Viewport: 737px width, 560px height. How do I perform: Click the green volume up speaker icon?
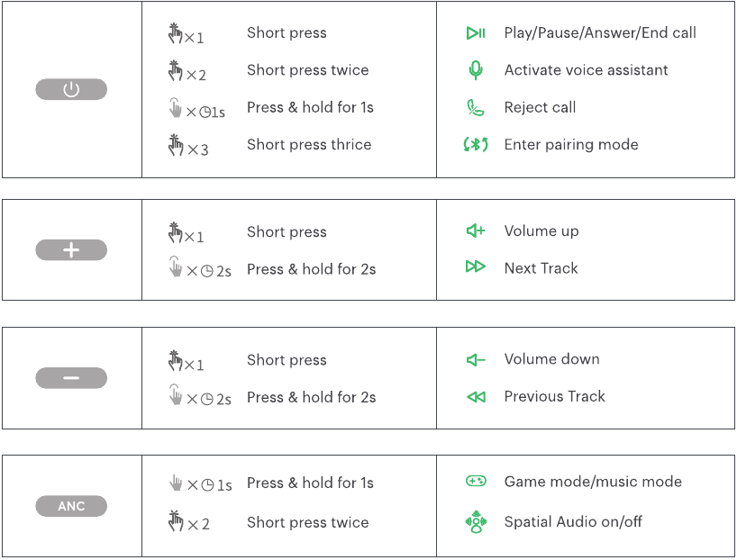point(476,230)
